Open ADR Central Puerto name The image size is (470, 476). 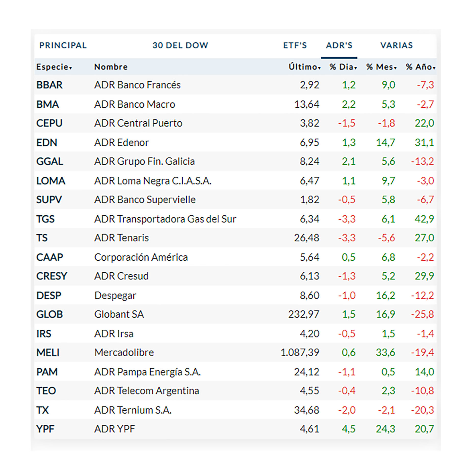click(138, 123)
